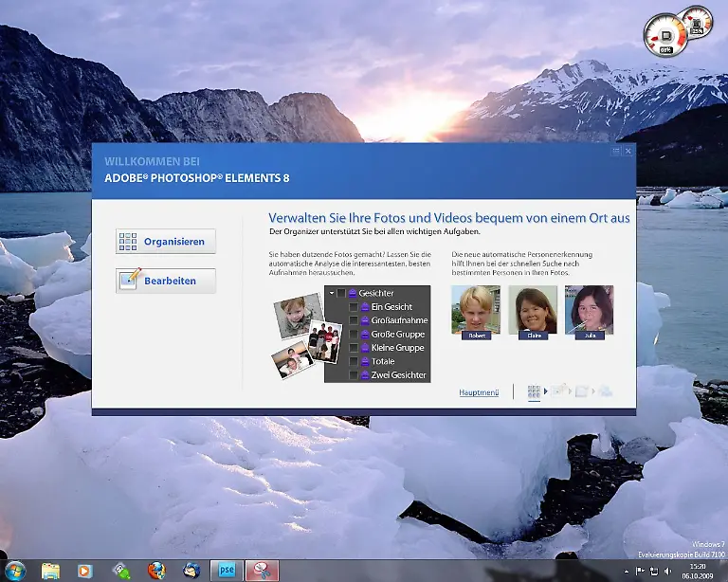
Task: Open the Bearbeiten editor button
Action: (x=166, y=282)
